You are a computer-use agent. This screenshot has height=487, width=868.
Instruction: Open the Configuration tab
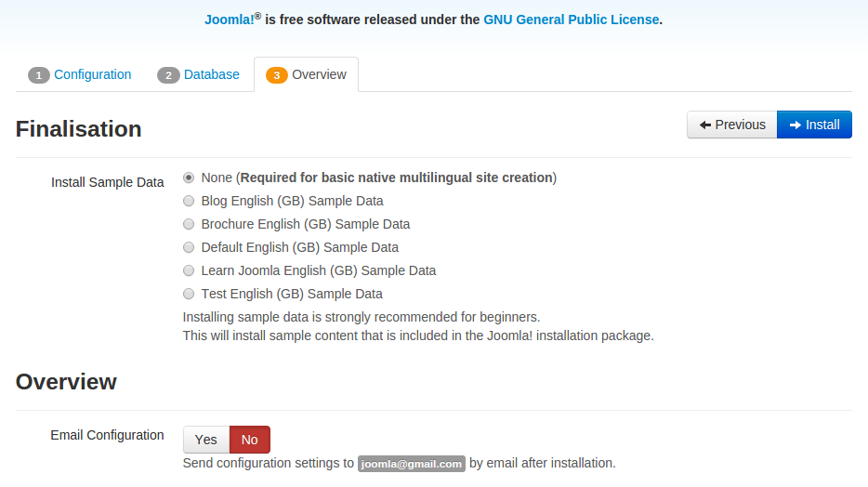(80, 74)
